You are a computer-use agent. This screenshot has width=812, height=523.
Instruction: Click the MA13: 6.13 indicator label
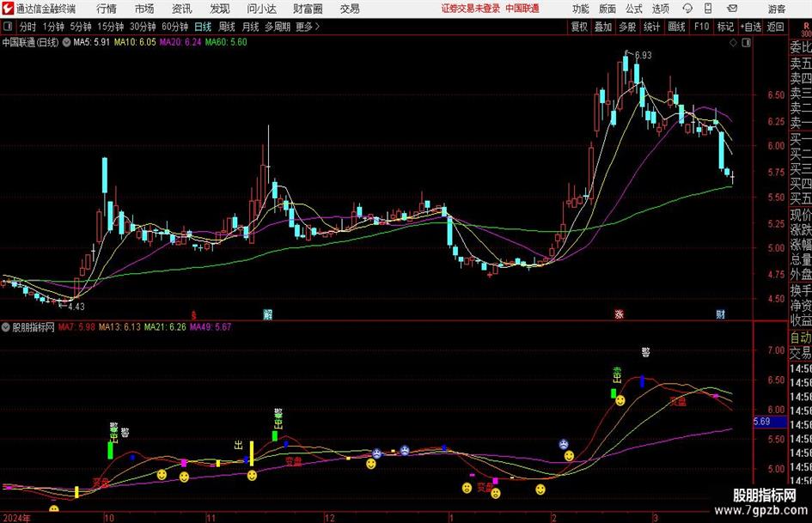pos(119,327)
